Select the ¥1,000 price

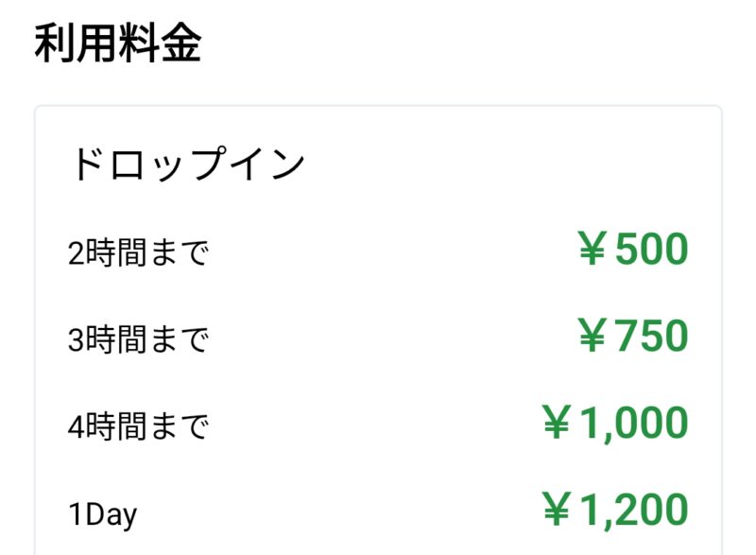614,423
